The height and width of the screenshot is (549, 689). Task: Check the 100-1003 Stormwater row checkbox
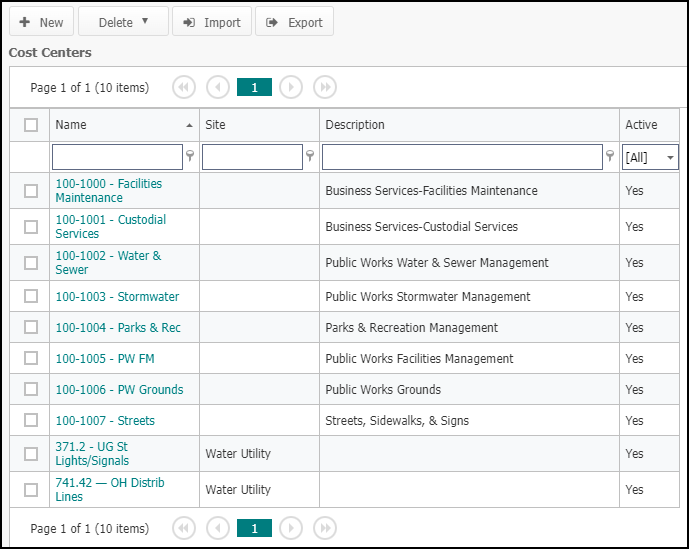click(31, 296)
